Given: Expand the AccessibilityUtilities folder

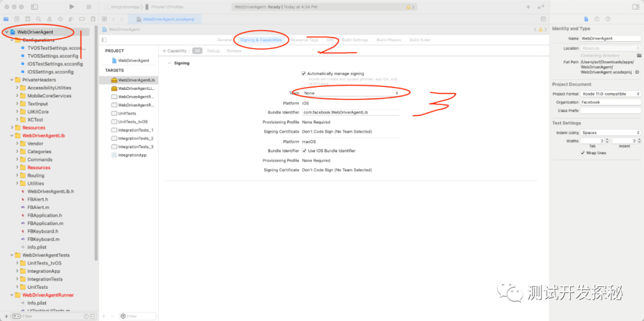Looking at the screenshot, I should coord(17,88).
